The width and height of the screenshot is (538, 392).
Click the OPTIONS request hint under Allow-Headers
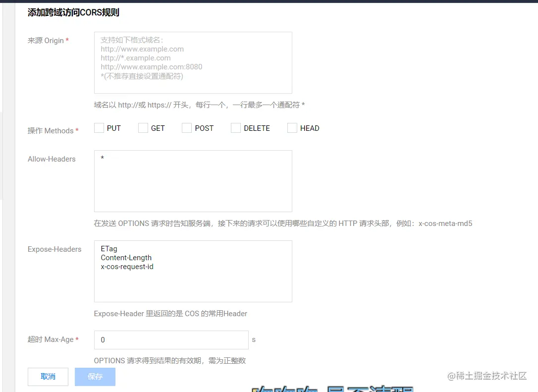coord(283,224)
